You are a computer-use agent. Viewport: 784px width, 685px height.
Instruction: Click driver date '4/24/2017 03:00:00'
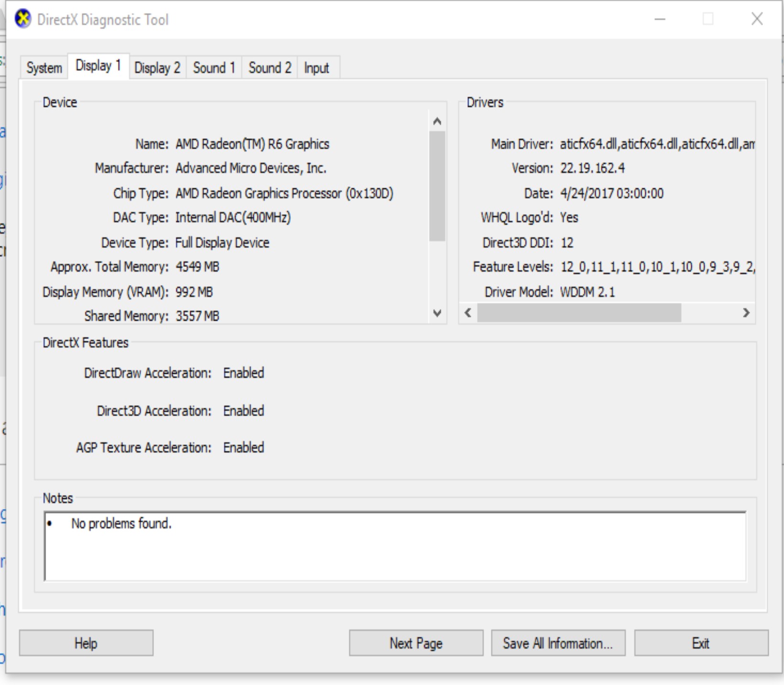tap(612, 193)
